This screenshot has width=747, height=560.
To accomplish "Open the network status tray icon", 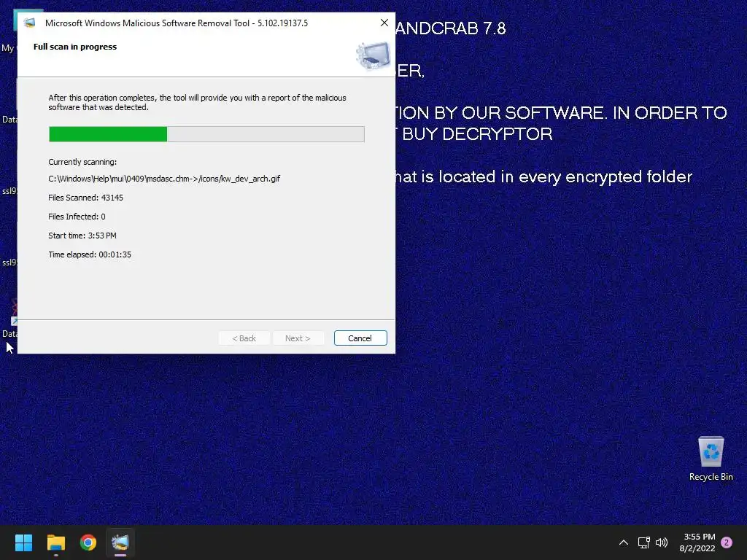I will 643,542.
